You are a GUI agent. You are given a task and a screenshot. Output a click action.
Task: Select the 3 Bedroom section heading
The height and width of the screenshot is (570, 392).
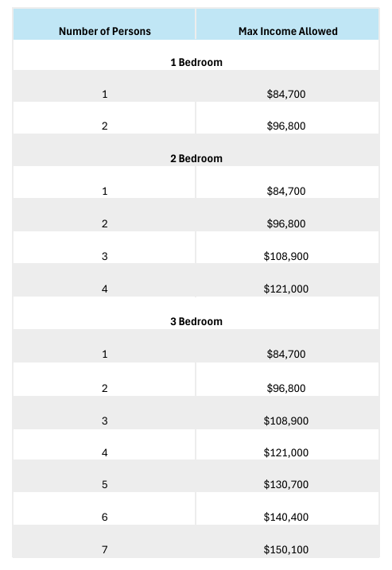click(x=196, y=321)
